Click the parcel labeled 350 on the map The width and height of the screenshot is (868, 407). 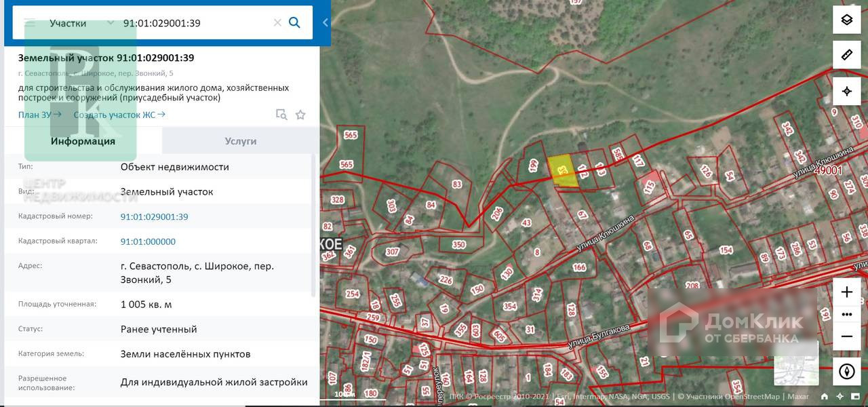click(x=459, y=245)
